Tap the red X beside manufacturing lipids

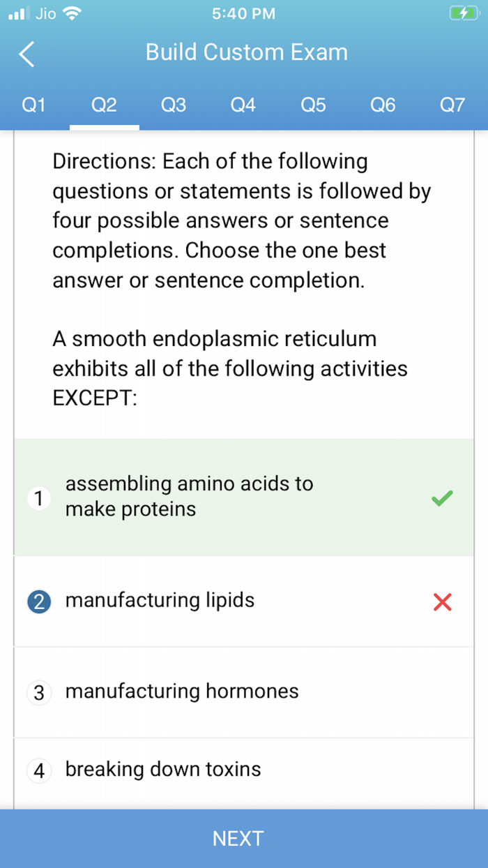441,601
